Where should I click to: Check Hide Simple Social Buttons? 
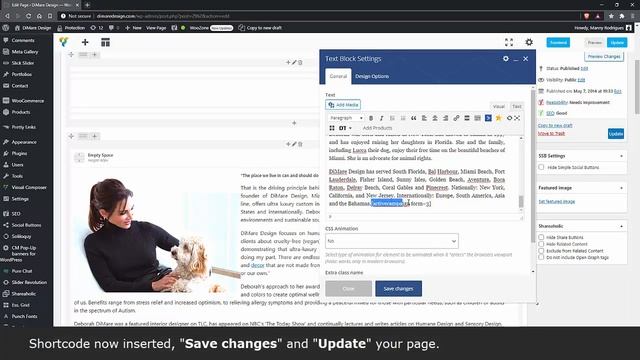click(541, 167)
